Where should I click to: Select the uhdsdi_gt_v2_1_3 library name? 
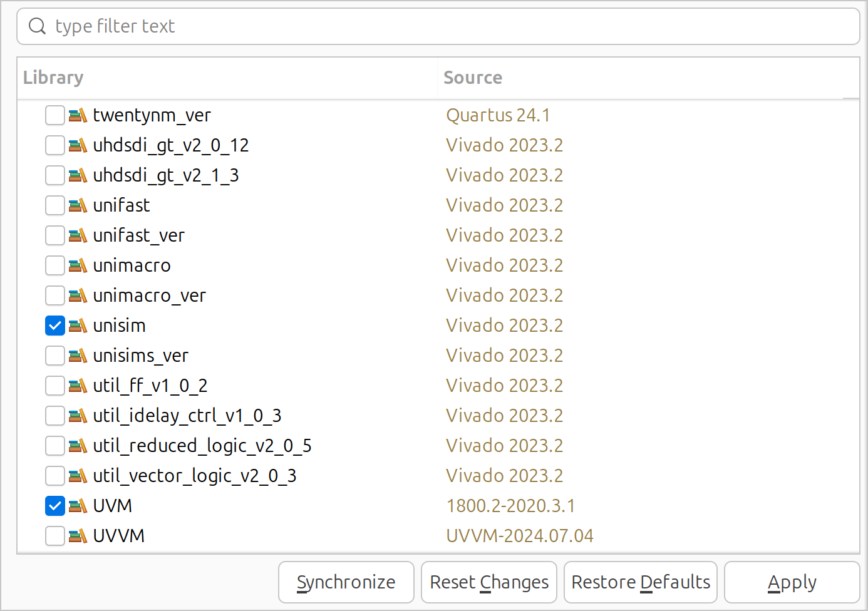tap(166, 175)
